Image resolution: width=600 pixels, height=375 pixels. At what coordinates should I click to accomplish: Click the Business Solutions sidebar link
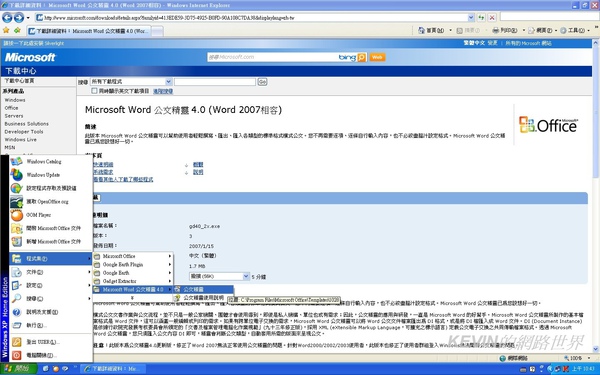26,124
